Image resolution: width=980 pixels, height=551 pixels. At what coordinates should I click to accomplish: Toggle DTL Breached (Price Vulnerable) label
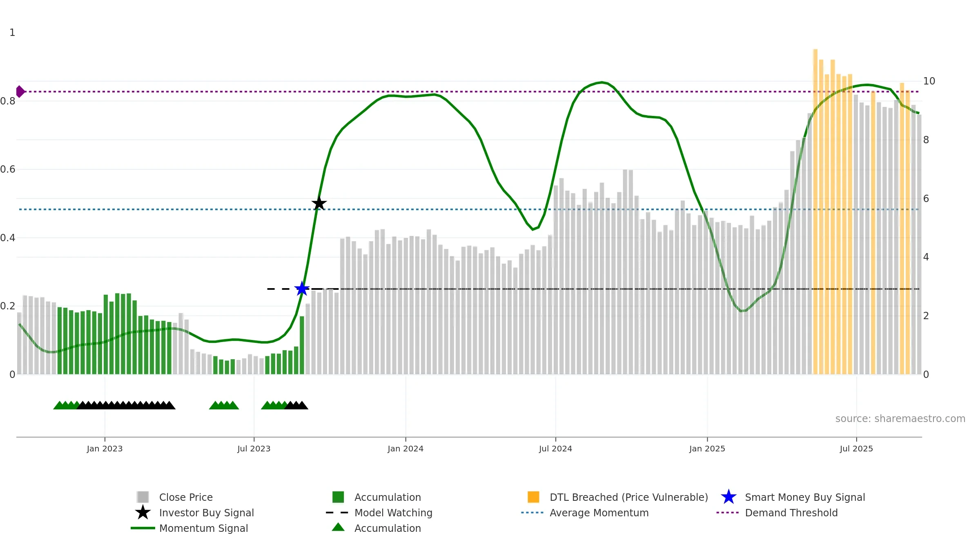(x=629, y=497)
